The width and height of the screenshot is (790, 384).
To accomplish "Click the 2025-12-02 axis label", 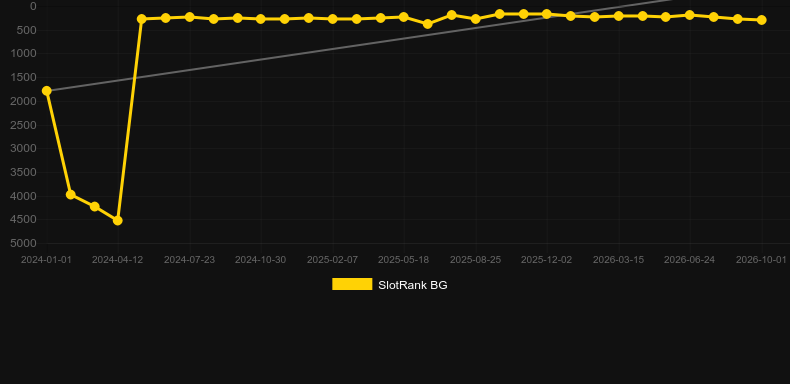I will 547,260.
